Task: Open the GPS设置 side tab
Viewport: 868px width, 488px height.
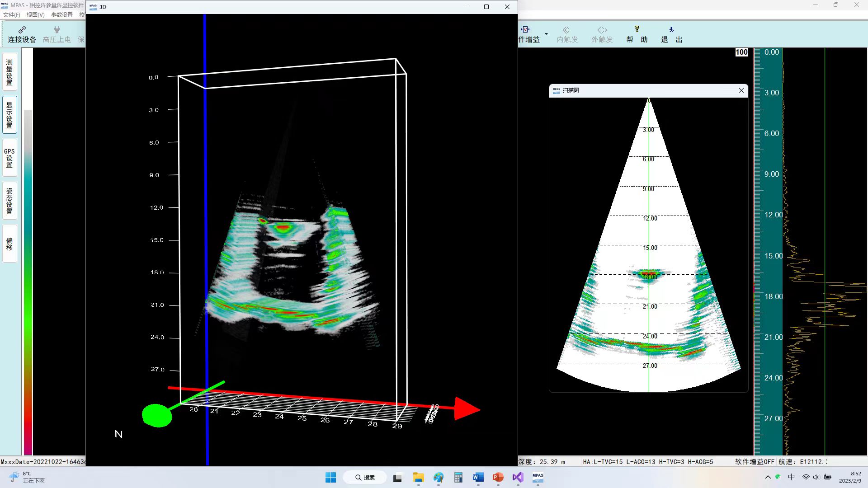Action: point(9,158)
